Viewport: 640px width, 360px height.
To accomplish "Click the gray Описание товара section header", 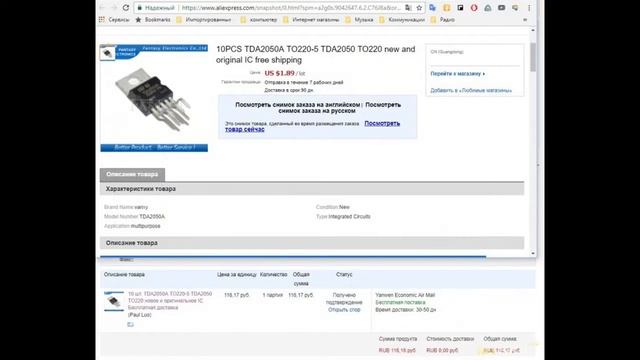I will [312, 243].
